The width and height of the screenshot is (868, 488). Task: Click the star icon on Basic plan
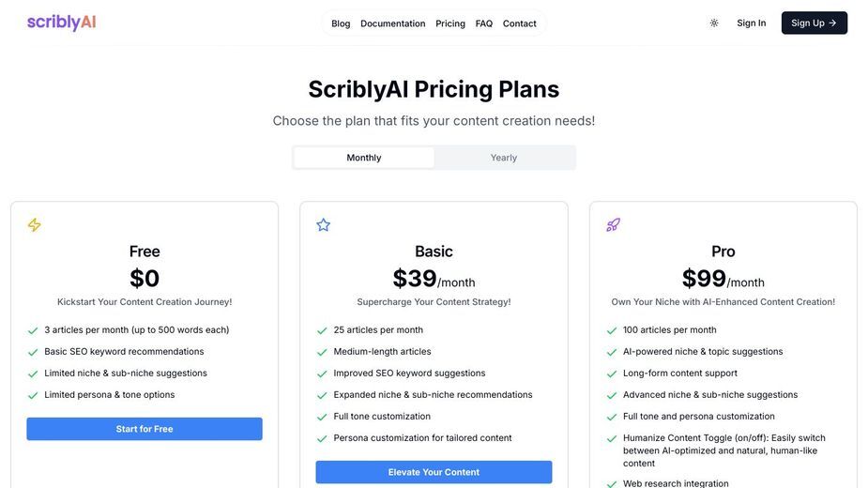coord(324,225)
